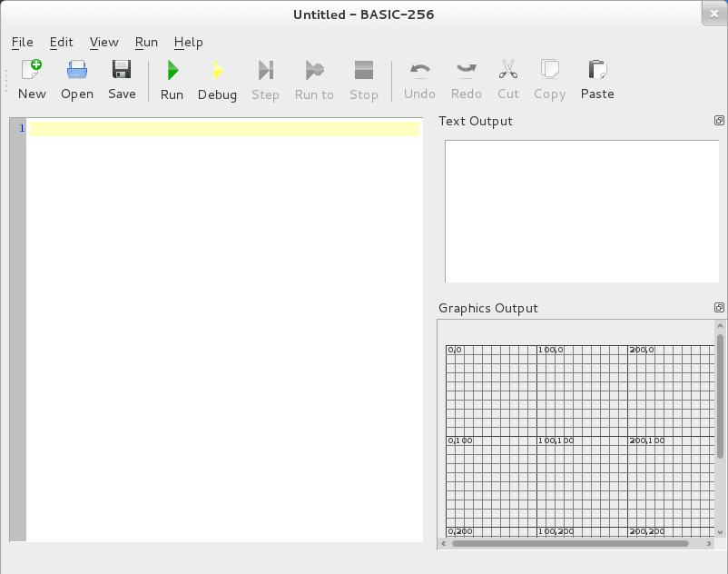The height and width of the screenshot is (574, 728).
Task: Cut selection using scissors icon
Action: pos(508,79)
